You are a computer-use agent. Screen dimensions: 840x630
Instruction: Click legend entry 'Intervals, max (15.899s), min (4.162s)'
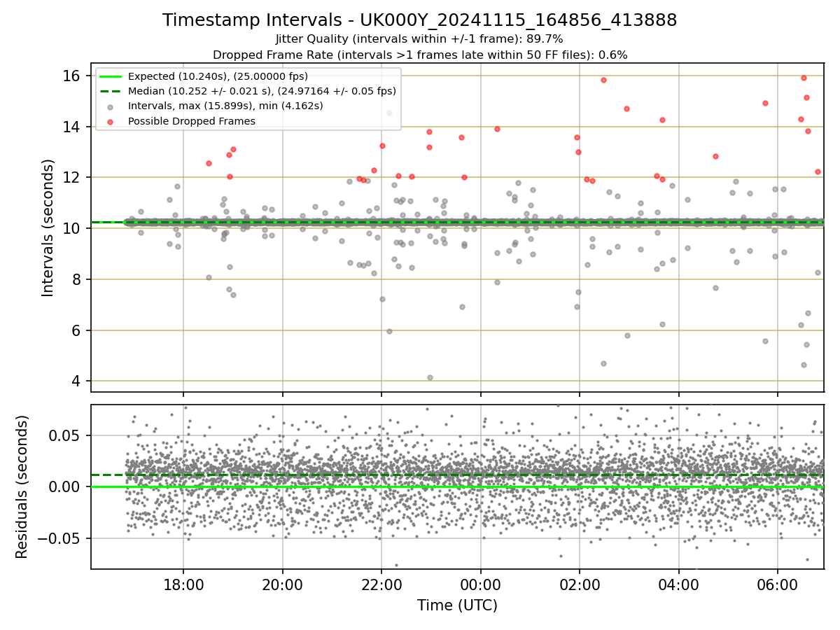[x=225, y=106]
